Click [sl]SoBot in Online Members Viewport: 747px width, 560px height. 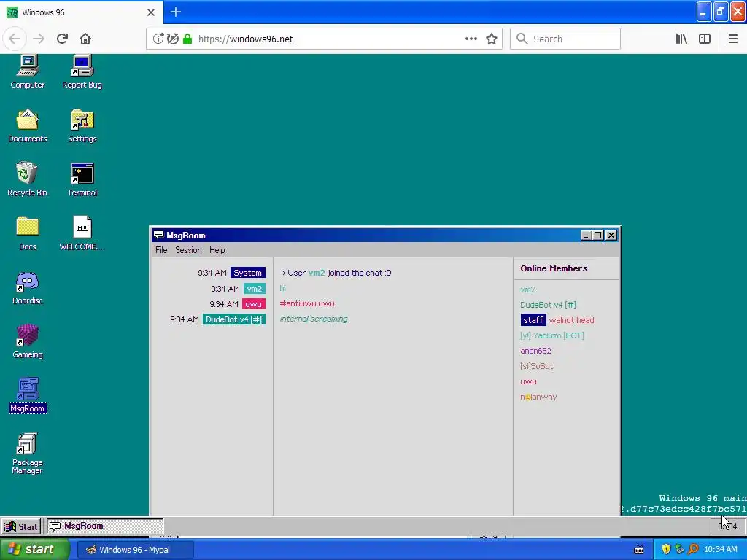point(536,366)
